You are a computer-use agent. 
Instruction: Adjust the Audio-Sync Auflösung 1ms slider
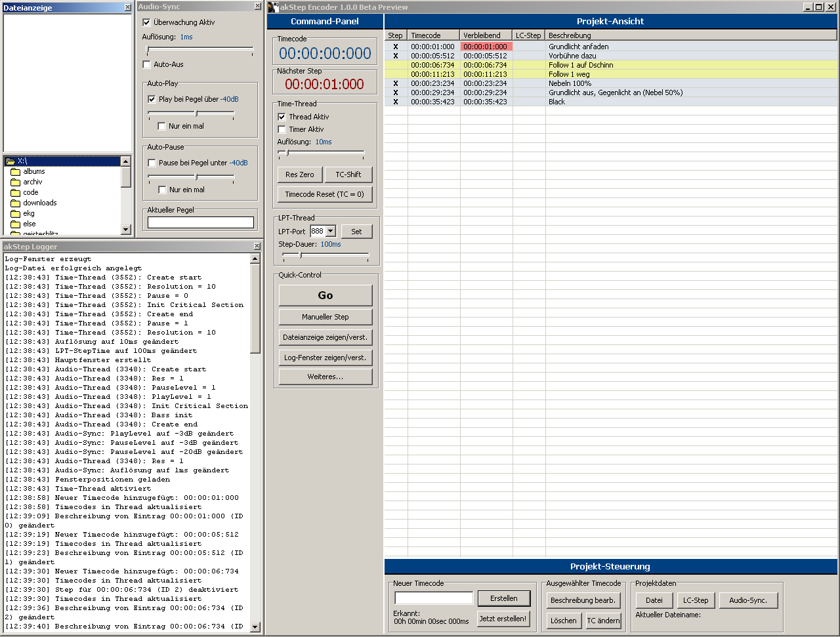click(199, 49)
